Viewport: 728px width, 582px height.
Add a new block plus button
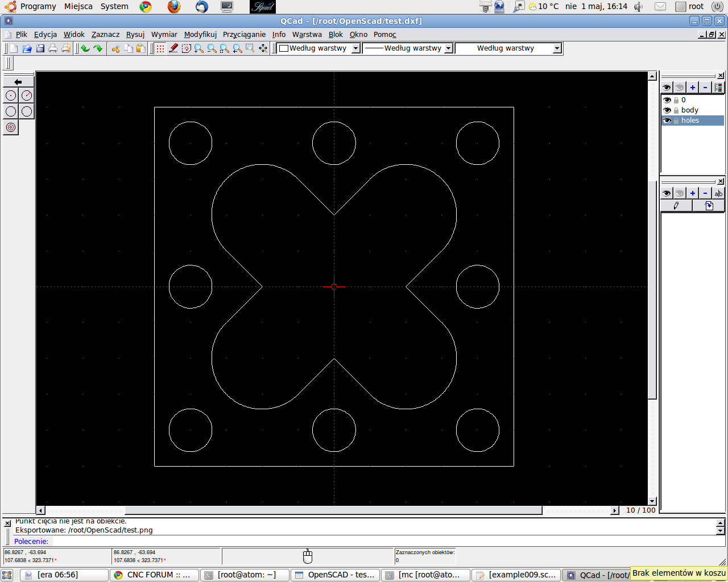693,193
